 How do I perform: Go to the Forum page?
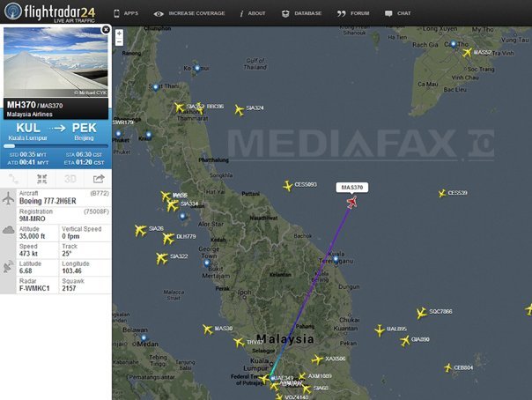click(353, 13)
